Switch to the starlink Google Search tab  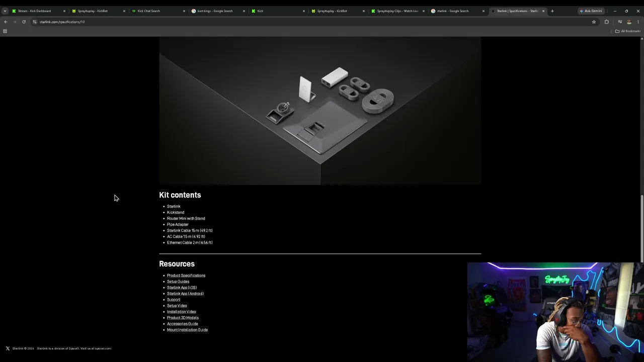458,11
